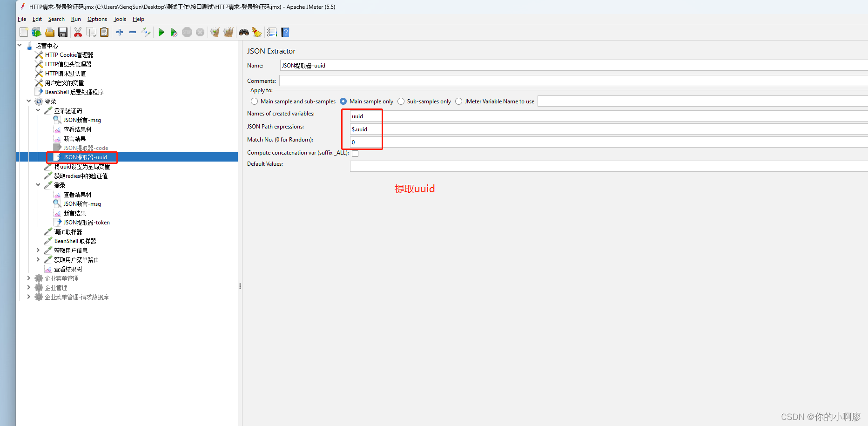This screenshot has width=868, height=426.
Task: Click the Stop test icon
Action: point(187,32)
